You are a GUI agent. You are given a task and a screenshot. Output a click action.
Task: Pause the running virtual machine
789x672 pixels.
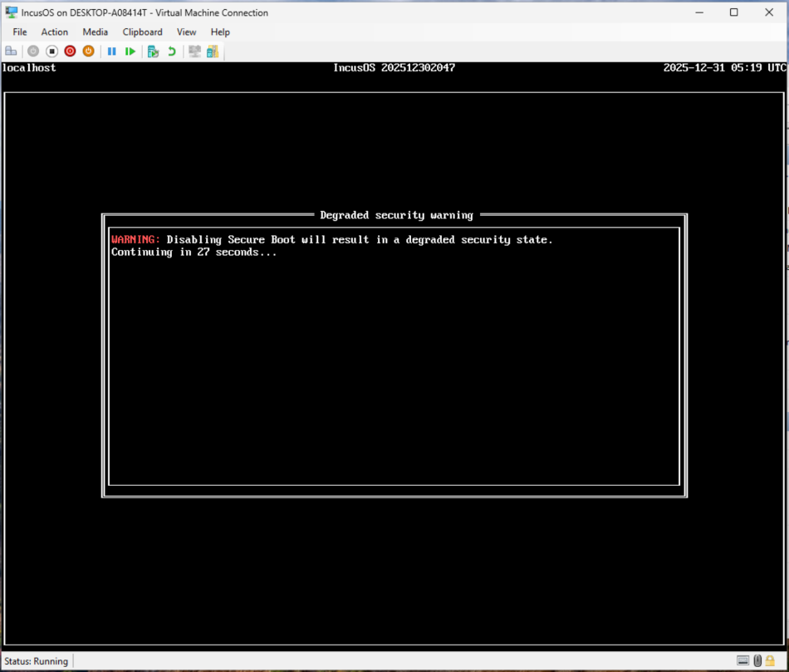(111, 51)
